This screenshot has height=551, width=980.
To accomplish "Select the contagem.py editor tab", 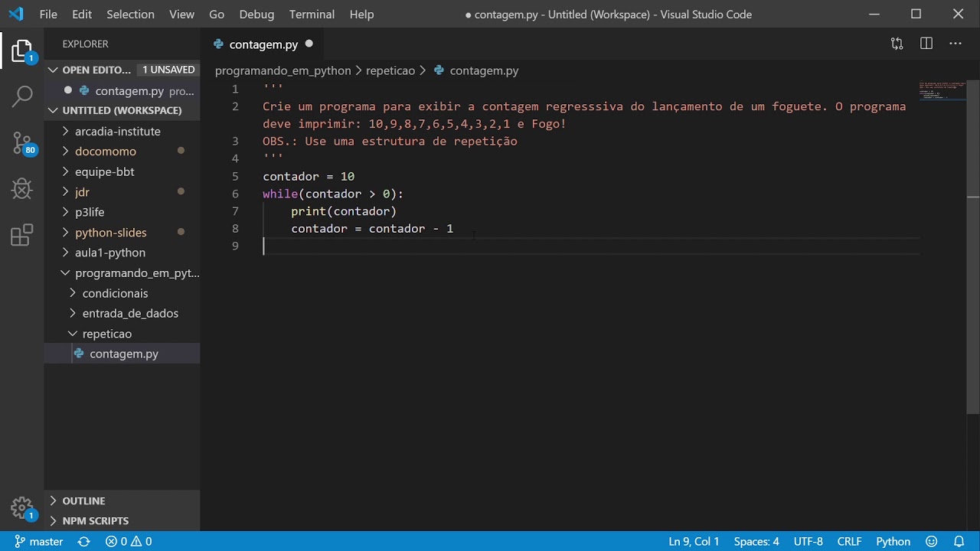I will [x=263, y=44].
